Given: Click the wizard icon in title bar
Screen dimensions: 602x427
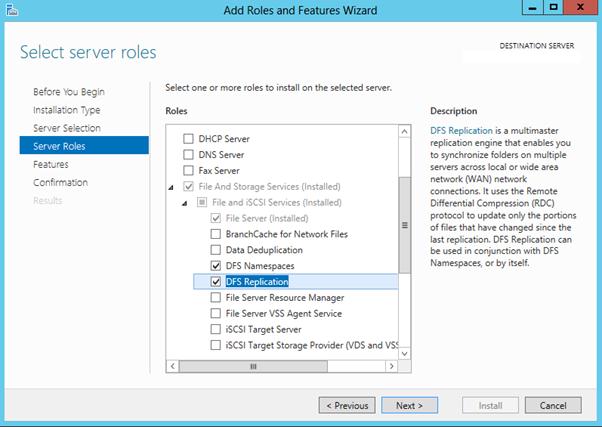Looking at the screenshot, I should [12, 11].
